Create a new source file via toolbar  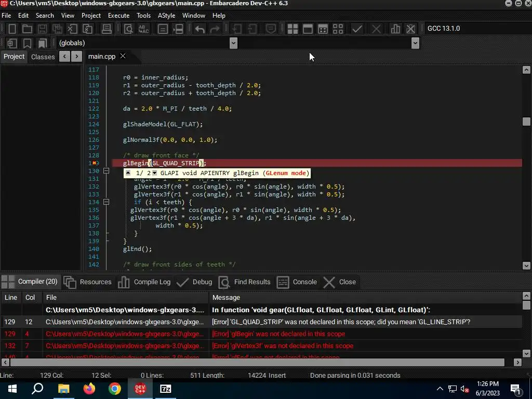(12, 29)
